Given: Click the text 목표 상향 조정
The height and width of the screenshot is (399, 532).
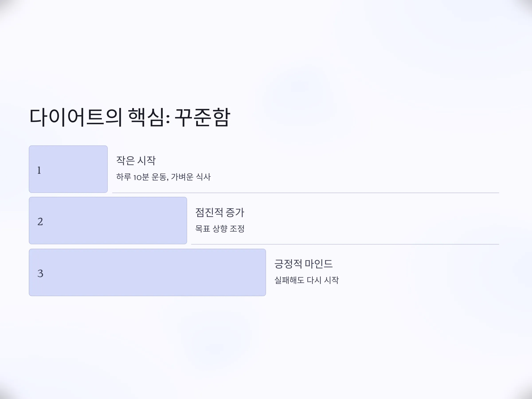Looking at the screenshot, I should pos(220,229).
